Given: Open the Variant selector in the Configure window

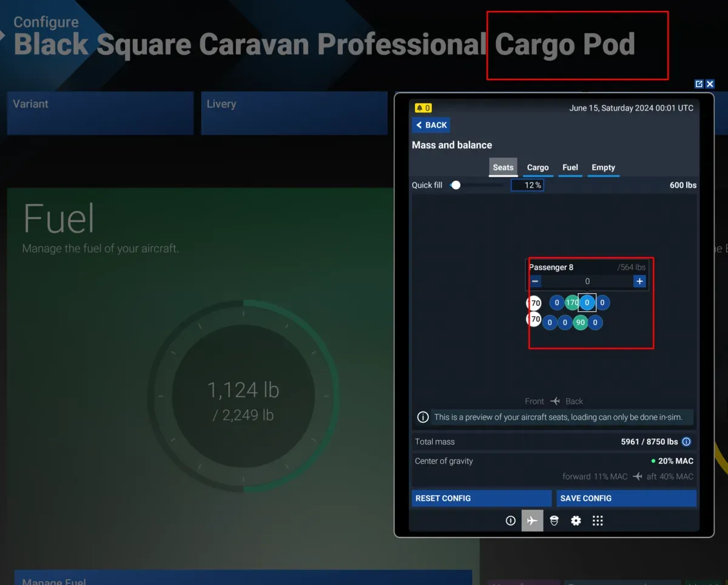Looking at the screenshot, I should click(100, 113).
